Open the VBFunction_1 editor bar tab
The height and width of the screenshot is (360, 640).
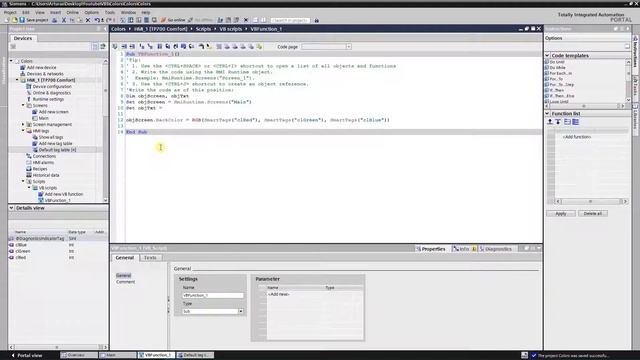[x=156, y=355]
